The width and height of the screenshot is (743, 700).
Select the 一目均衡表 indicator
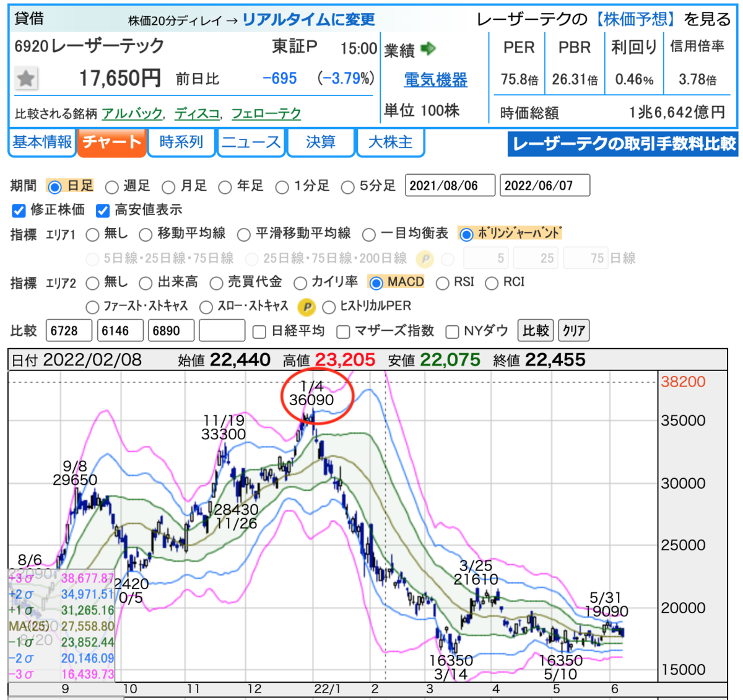click(369, 234)
